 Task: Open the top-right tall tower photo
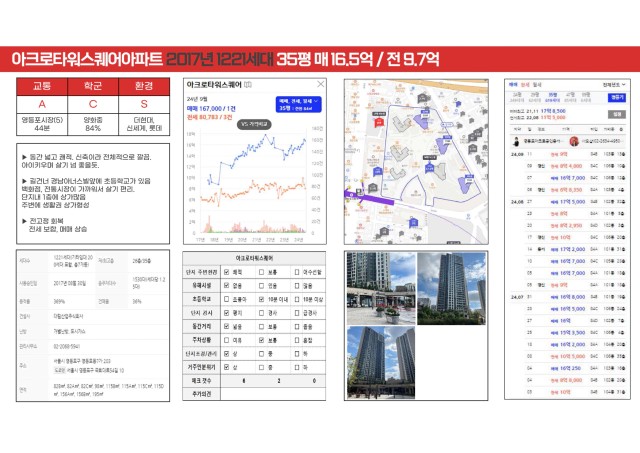point(451,288)
